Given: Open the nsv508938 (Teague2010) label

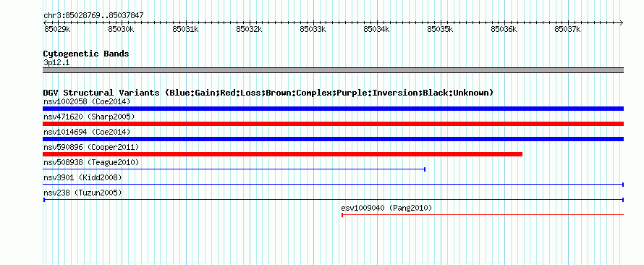Looking at the screenshot, I should point(91,162).
